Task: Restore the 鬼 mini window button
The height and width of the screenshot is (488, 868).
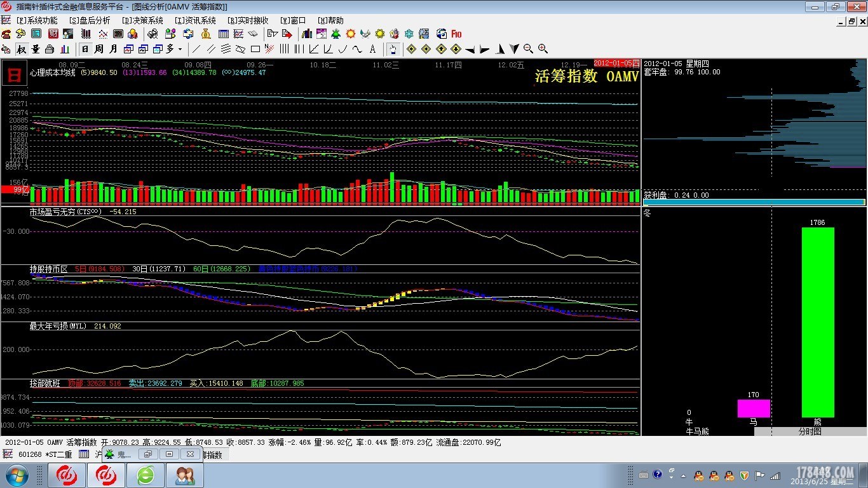Action: pos(148,454)
